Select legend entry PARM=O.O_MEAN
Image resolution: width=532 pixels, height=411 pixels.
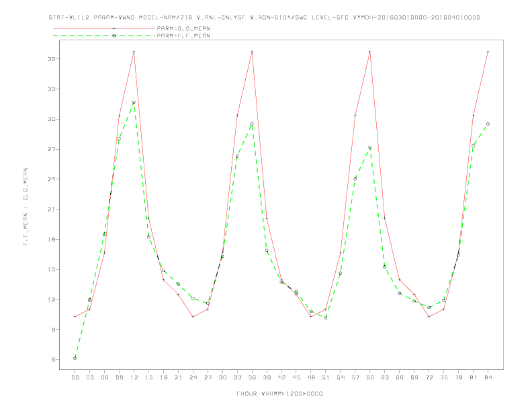click(x=183, y=28)
